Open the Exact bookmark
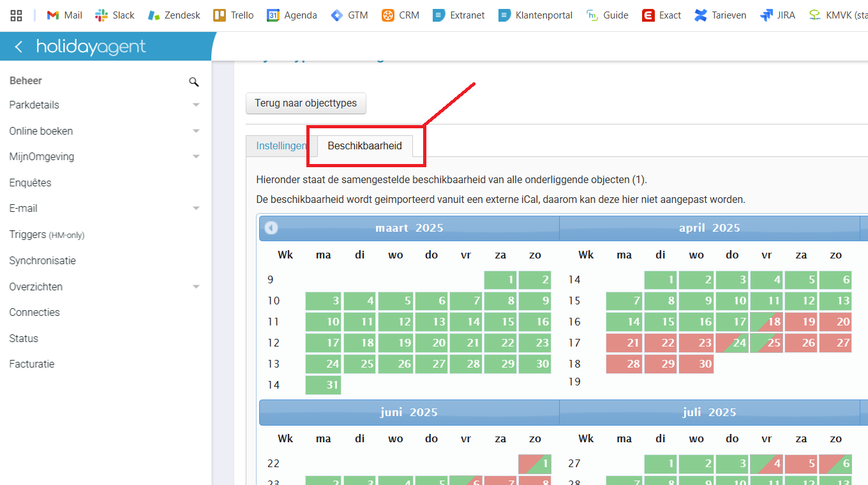868x485 pixels. (x=662, y=15)
